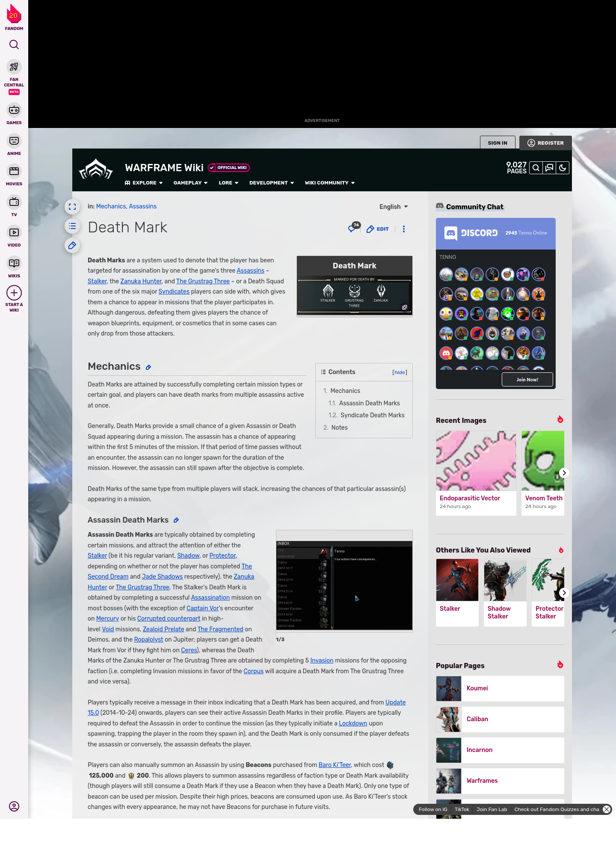This screenshot has height=856, width=616.
Task: Open the Koumei popular page
Action: pyautogui.click(x=500, y=688)
